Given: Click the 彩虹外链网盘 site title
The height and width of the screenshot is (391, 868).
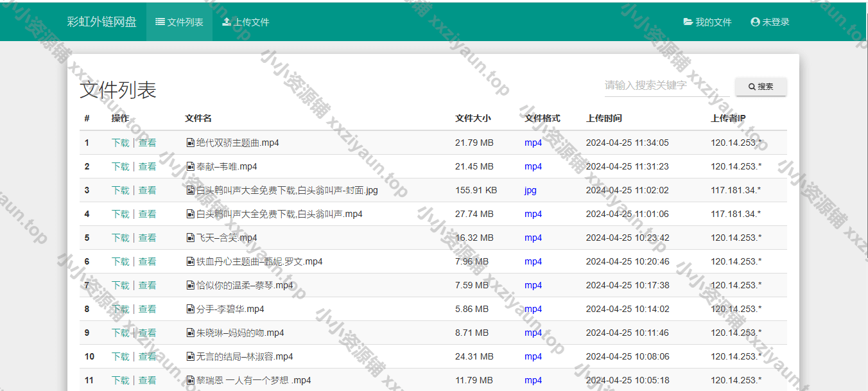Looking at the screenshot, I should tap(102, 22).
